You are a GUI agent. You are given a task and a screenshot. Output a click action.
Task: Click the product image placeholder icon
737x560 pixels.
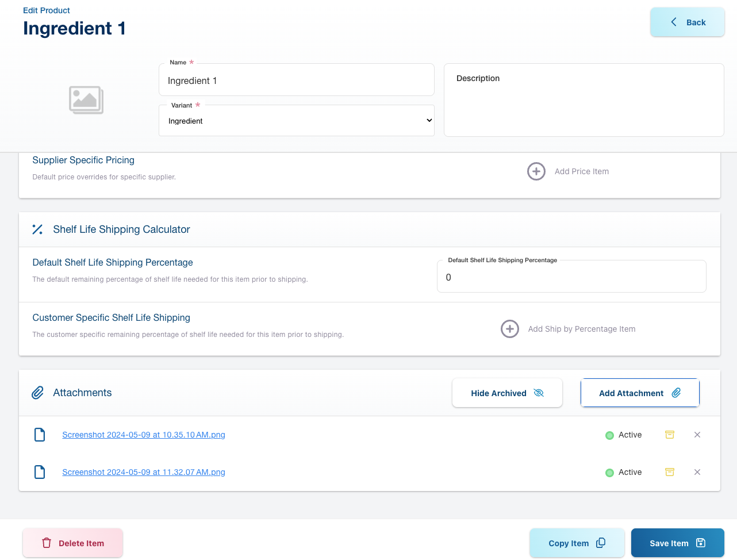[86, 100]
